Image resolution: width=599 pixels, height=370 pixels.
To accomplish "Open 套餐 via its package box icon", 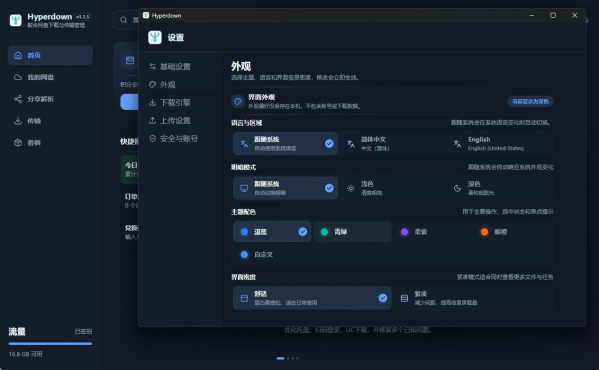I will coord(18,143).
